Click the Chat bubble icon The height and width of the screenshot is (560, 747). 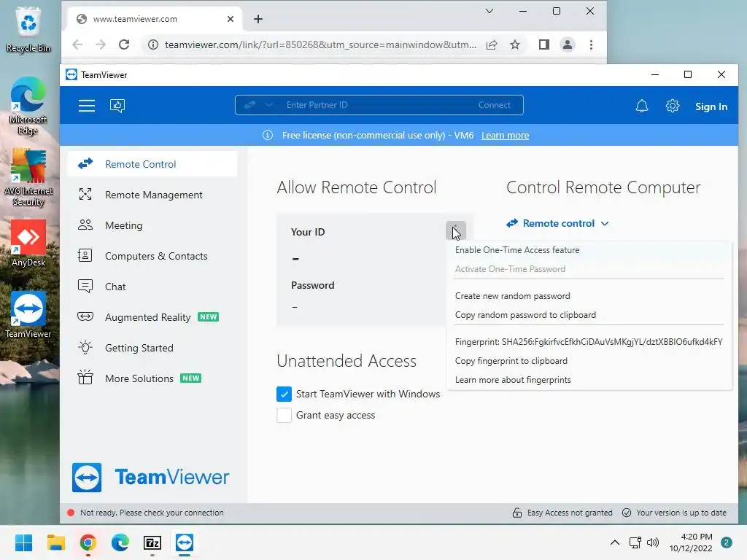click(x=85, y=286)
